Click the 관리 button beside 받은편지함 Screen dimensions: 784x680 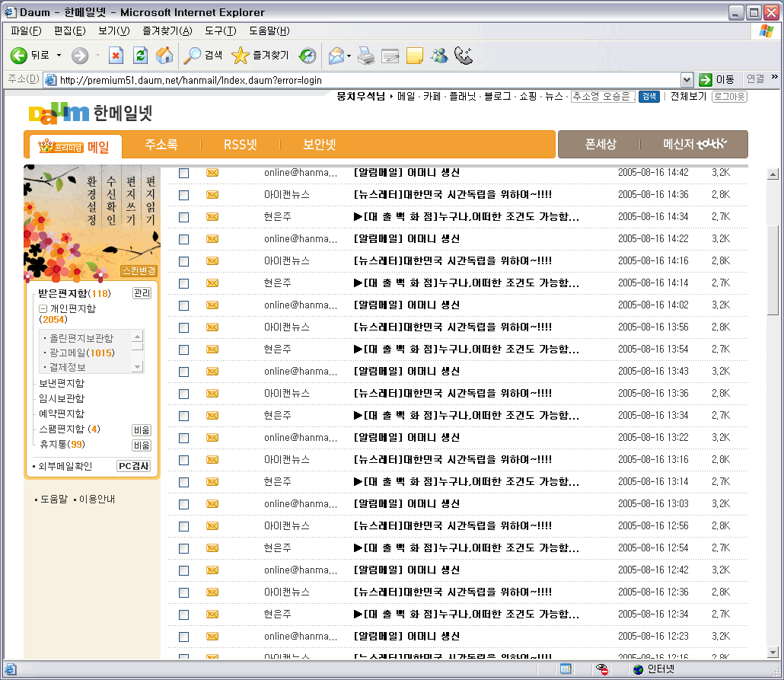click(142, 293)
